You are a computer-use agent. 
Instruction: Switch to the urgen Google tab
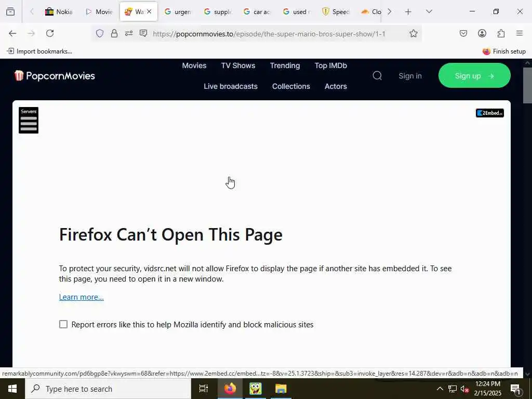coord(178,11)
